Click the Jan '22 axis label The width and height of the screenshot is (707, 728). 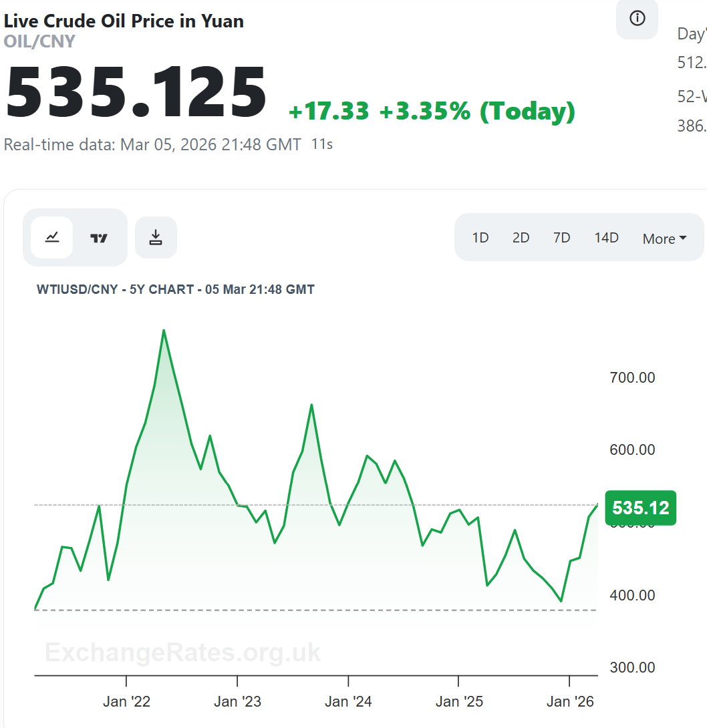pos(126,701)
